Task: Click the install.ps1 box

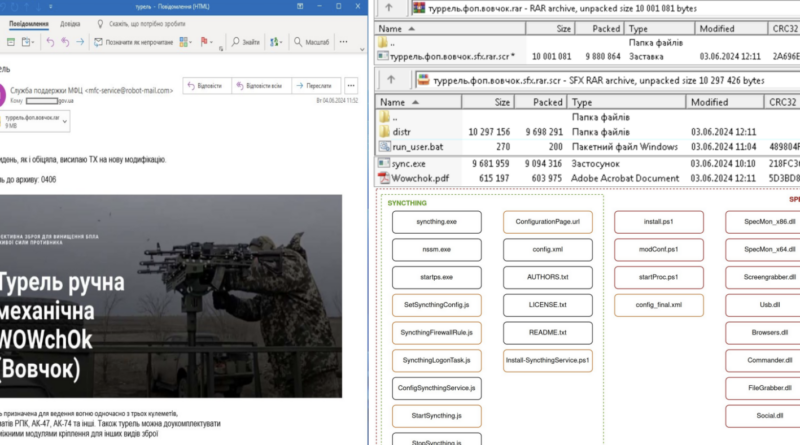Action: pyautogui.click(x=659, y=222)
